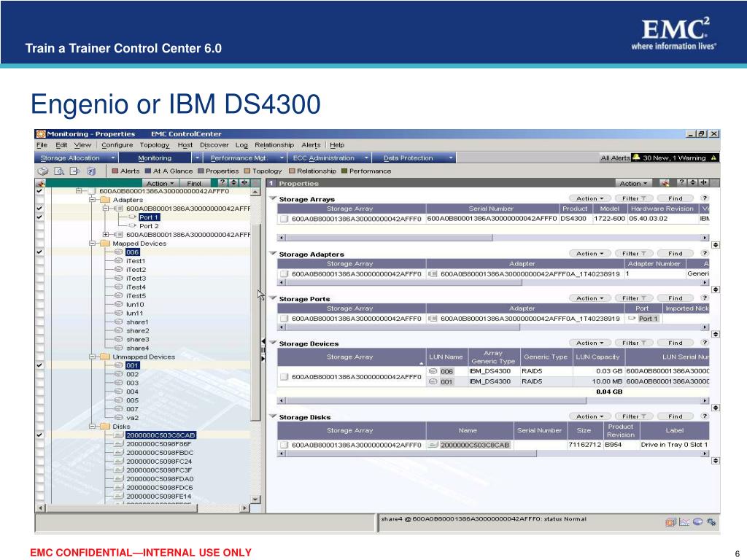Click the help question mark in tree panel header
The image size is (747, 560).
pyautogui.click(x=222, y=182)
